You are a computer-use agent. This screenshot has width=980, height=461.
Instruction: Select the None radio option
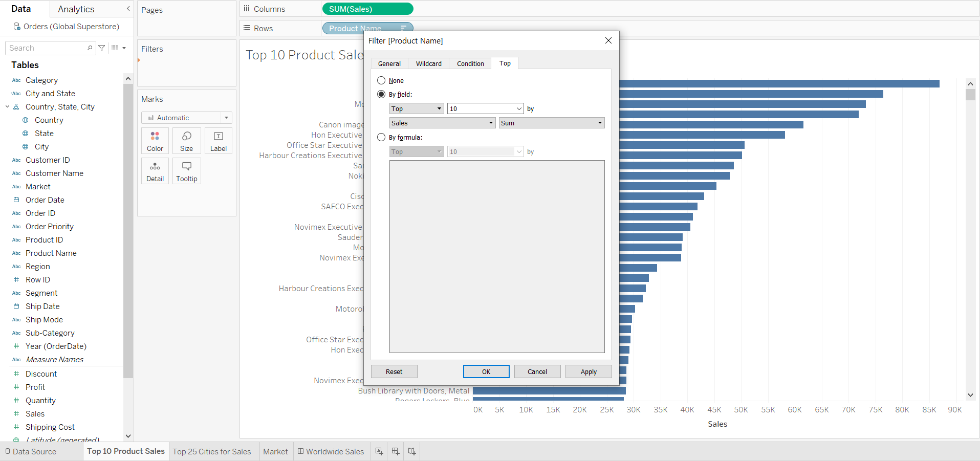[x=381, y=80]
